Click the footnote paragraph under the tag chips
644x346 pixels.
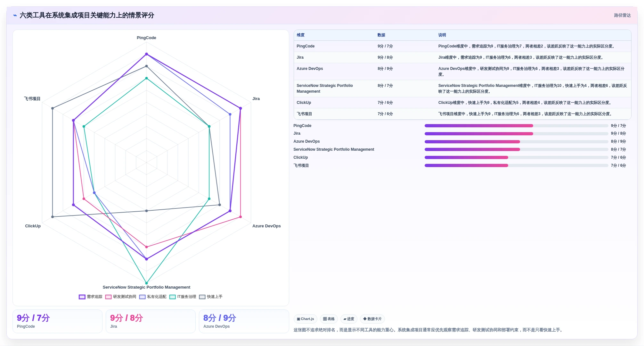(x=428, y=330)
